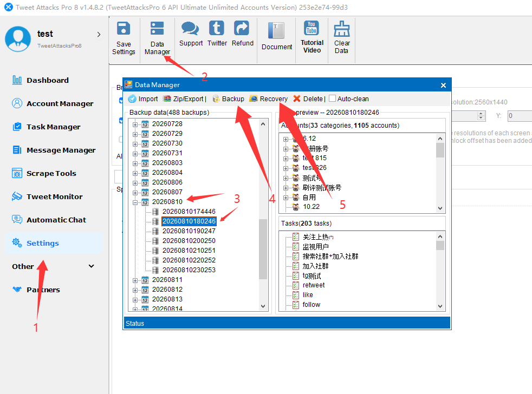Click the Y offset input field
The height and width of the screenshot is (394, 532).
tap(520, 116)
